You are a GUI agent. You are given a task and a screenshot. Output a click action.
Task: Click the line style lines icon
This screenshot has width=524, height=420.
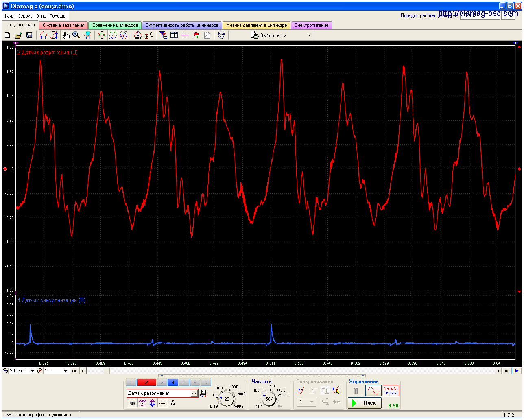point(163,403)
